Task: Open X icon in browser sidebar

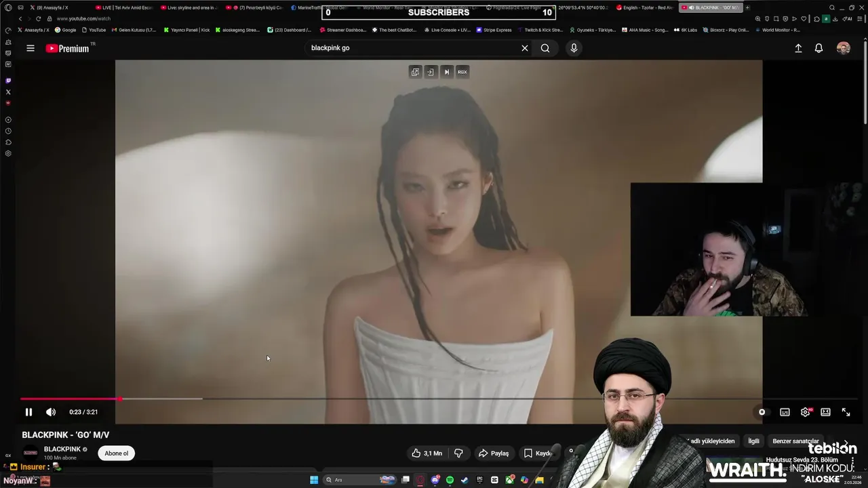Action: (8, 92)
